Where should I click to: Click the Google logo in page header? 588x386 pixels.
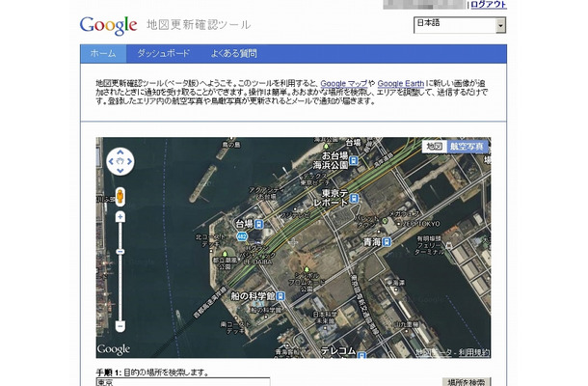[x=108, y=25]
